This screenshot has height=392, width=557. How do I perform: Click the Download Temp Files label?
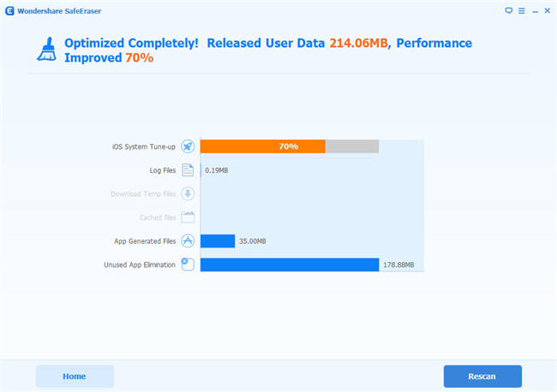coord(143,193)
